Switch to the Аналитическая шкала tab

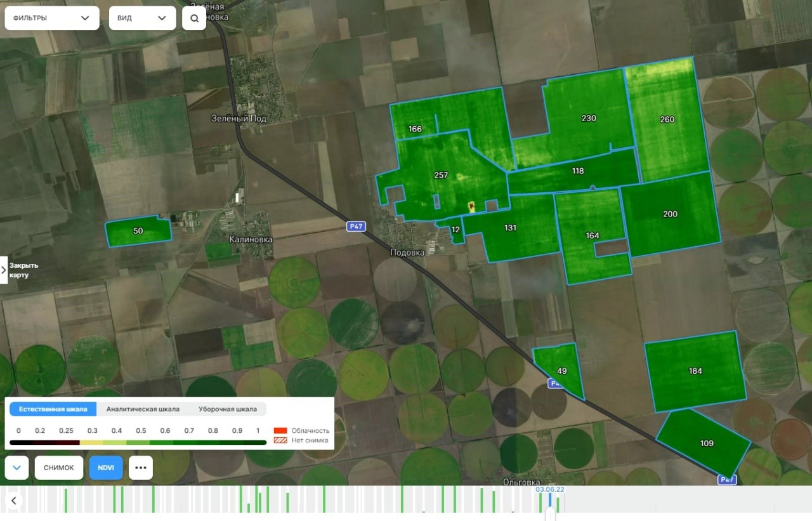pyautogui.click(x=143, y=409)
